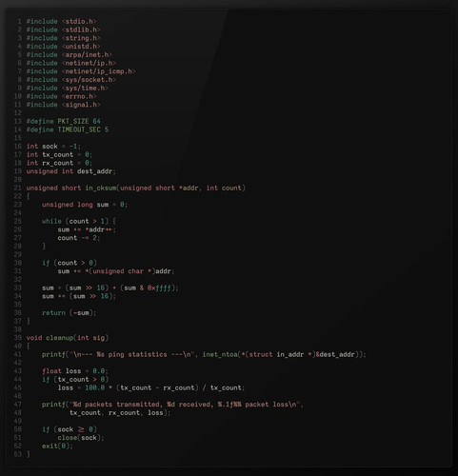This screenshot has width=458, height=476.
Task: Click 'sum += (sum >> 16);' line
Action: 79,296
